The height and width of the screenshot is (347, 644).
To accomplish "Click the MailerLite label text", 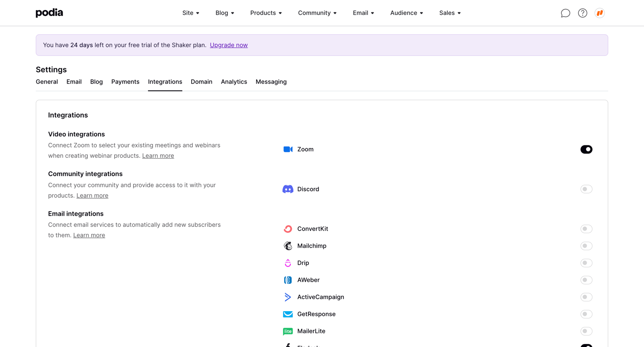I will 311,331.
